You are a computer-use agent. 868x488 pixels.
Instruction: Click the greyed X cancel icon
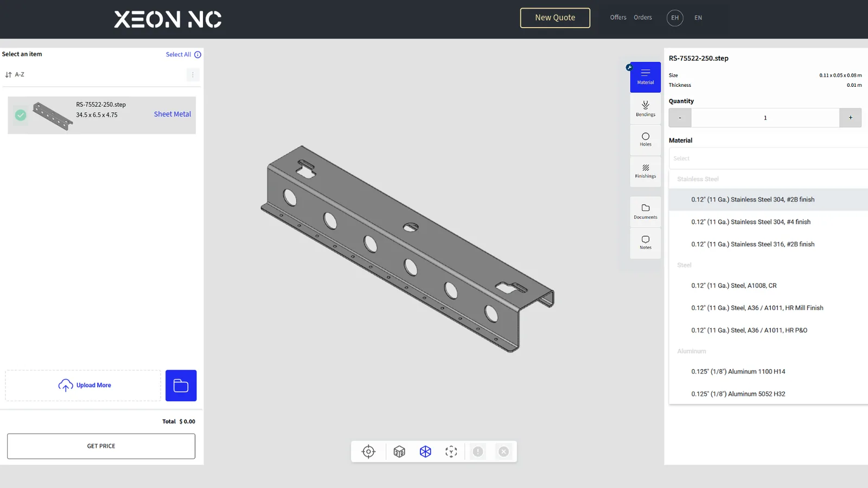[x=504, y=452]
